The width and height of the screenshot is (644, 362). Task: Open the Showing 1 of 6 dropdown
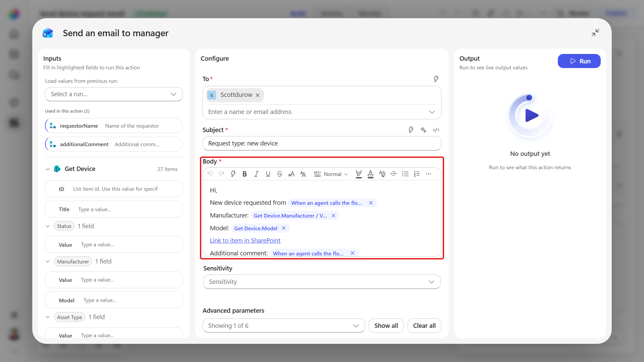284,325
